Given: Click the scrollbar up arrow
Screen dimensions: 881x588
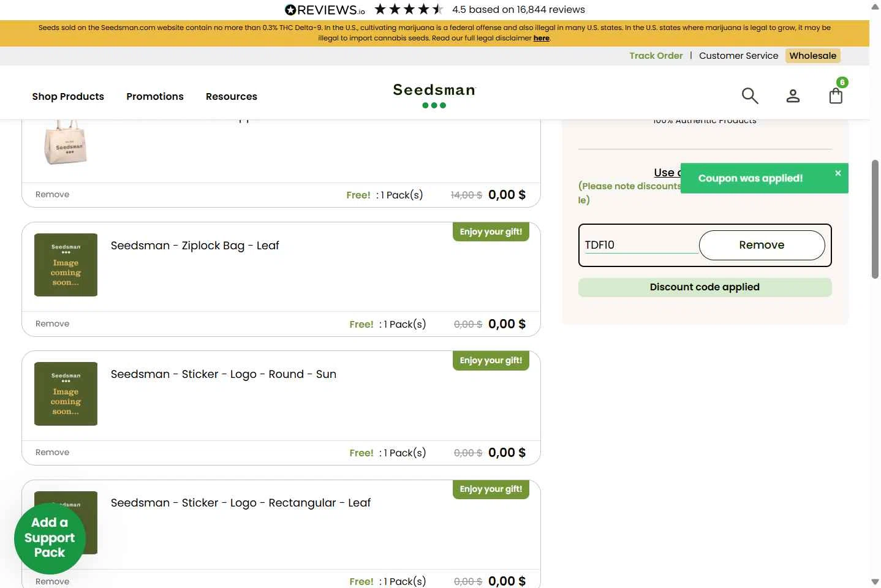Looking at the screenshot, I should coord(875,6).
